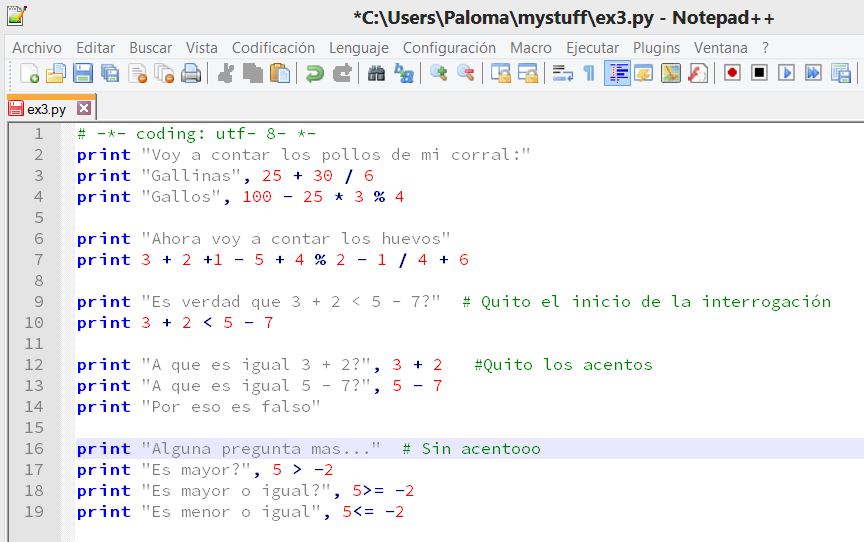
Task: Toggle Show All Characters pilcrow icon
Action: (x=589, y=73)
